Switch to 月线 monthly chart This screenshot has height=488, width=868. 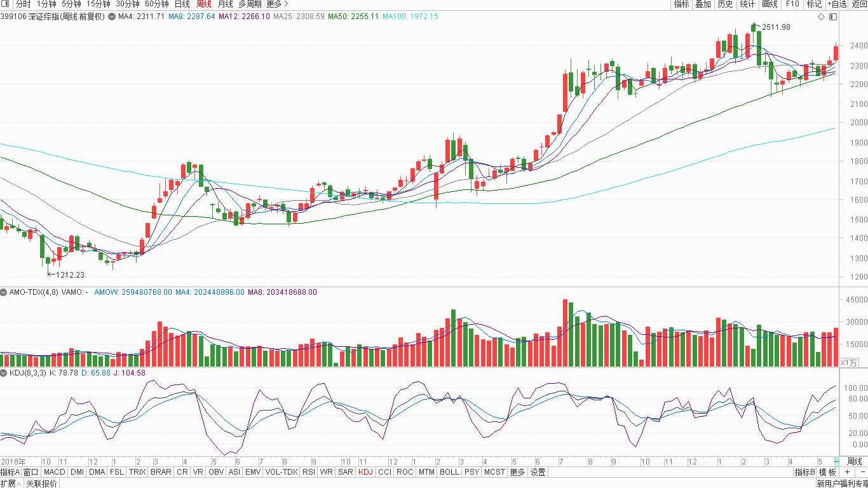(225, 4)
